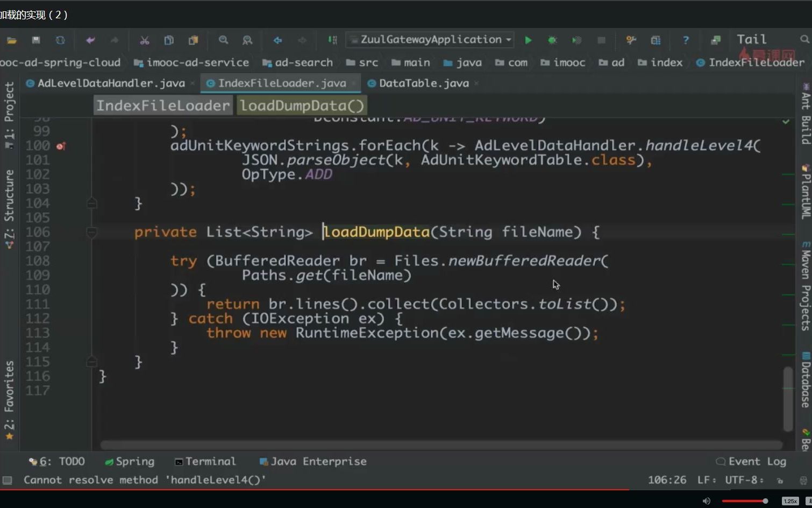Click the video volume speaker icon

click(x=706, y=501)
